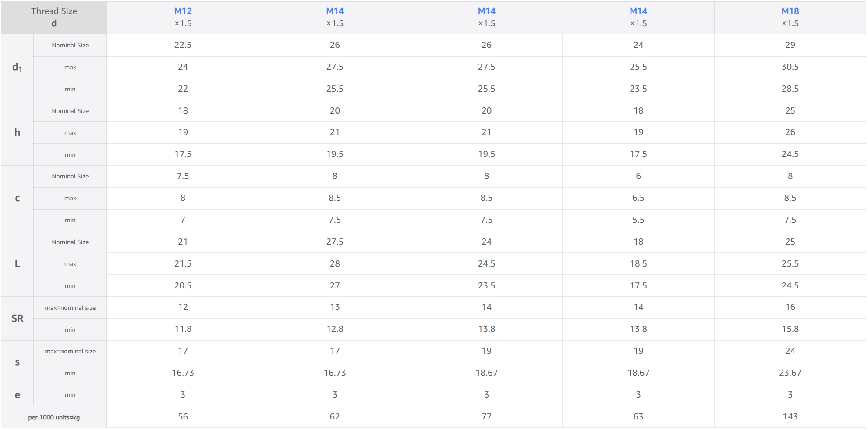Click the M14 link above weight 77
868x430 pixels.
(486, 11)
